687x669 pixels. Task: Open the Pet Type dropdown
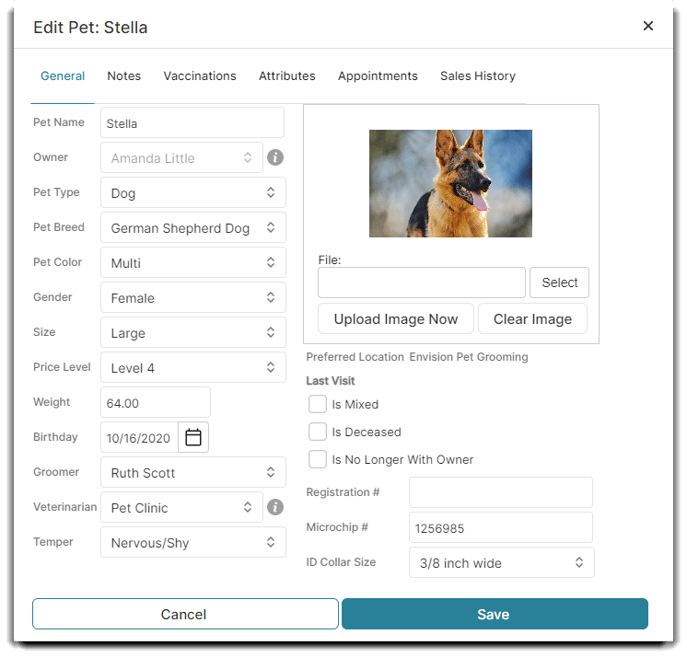pyautogui.click(x=193, y=193)
